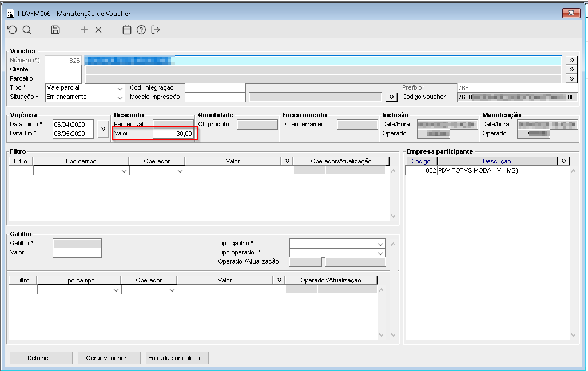The height and width of the screenshot is (371, 588).
Task: Click the Data início field 06/04/2020
Action: (73, 125)
